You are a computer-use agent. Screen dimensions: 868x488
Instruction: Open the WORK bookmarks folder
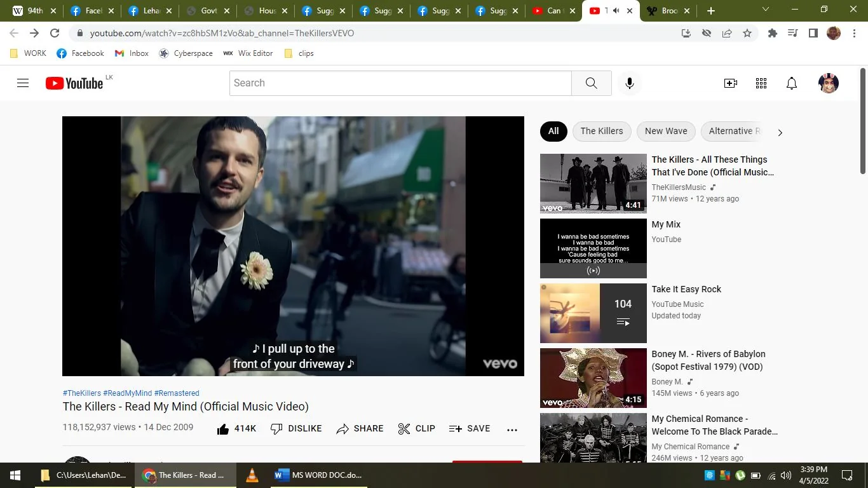(x=29, y=53)
